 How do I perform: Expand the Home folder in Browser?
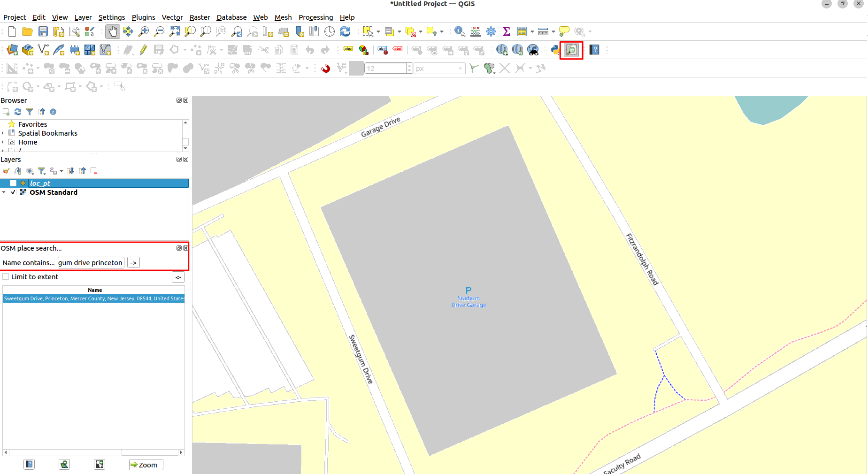click(3, 142)
